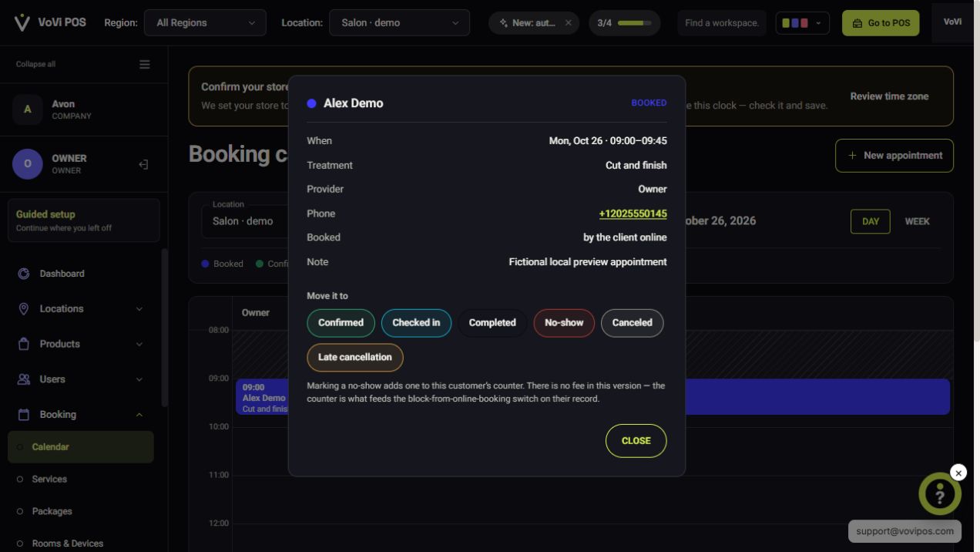The image size is (980, 552).
Task: Click the Locations pin icon in sidebar
Action: point(24,308)
